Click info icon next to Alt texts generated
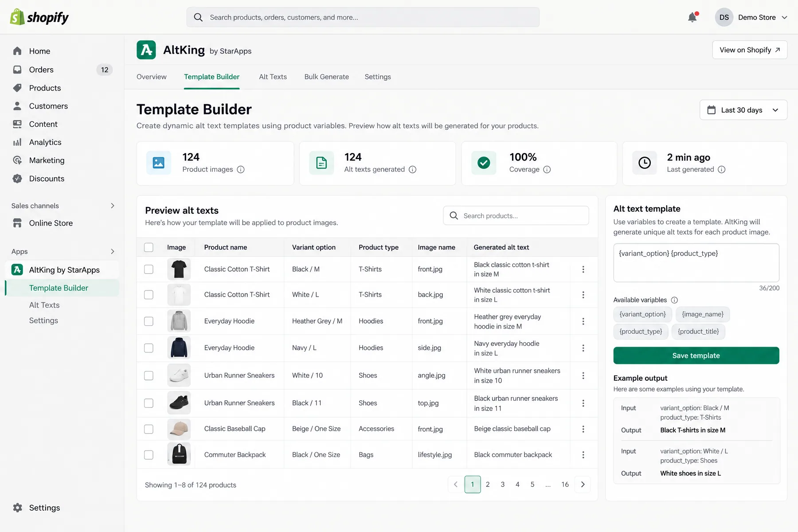Image resolution: width=798 pixels, height=532 pixels. (x=412, y=169)
